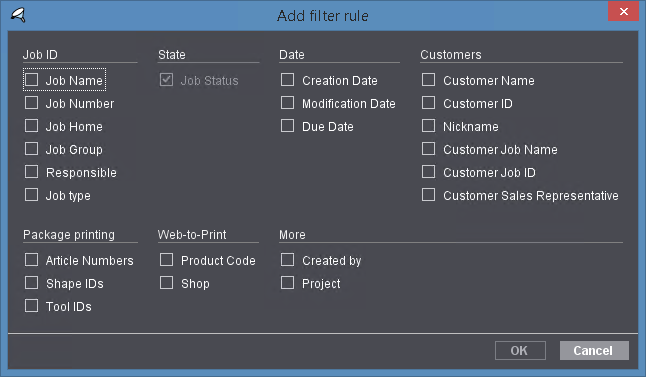This screenshot has width=646, height=377.
Task: Select the Customer Name checkbox
Action: click(428, 80)
